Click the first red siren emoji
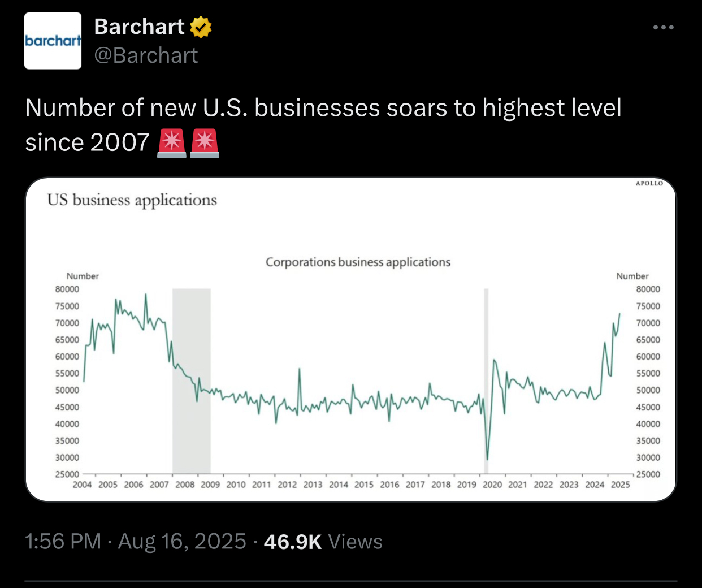Image resolution: width=702 pixels, height=588 pixels. [172, 143]
